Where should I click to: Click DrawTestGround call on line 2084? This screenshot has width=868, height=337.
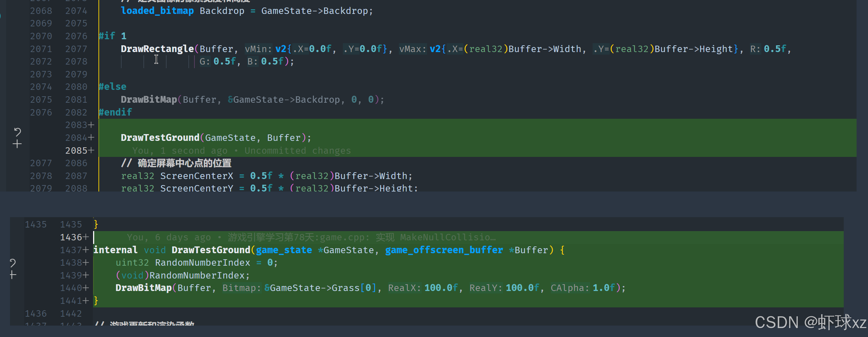coord(160,138)
